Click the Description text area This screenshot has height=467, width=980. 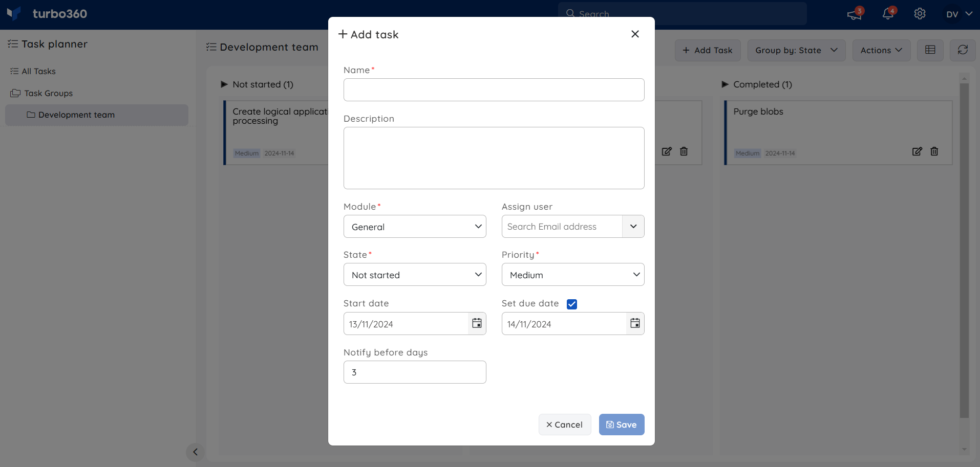pos(494,158)
